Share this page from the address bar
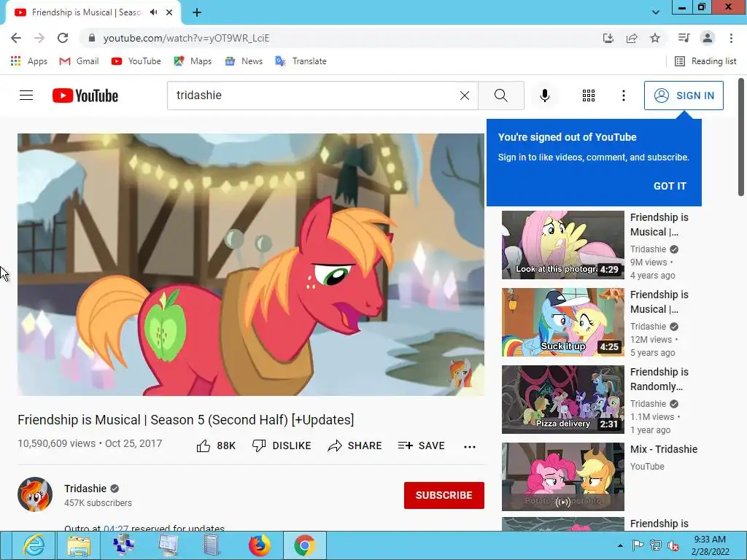The image size is (747, 560). [x=632, y=38]
